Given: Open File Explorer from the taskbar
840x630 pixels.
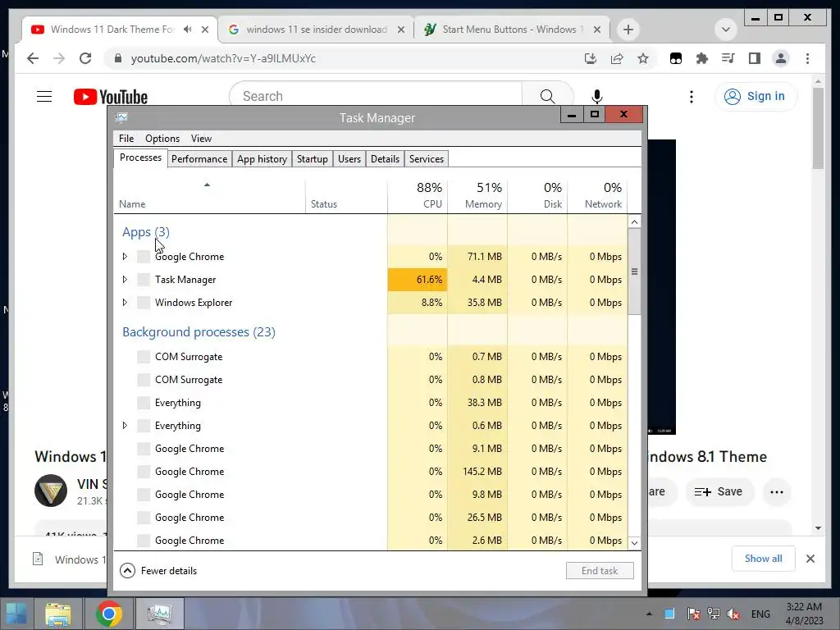Looking at the screenshot, I should click(58, 614).
